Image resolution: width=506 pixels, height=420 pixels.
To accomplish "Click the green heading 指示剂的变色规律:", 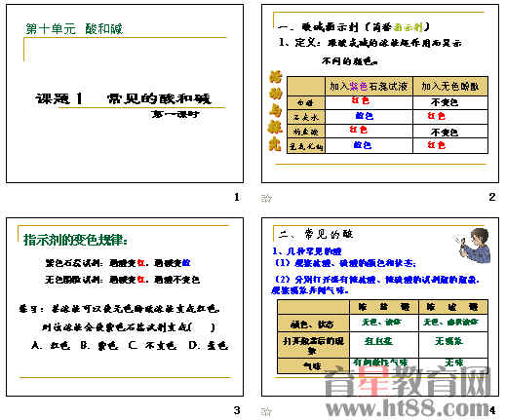I will (x=75, y=240).
